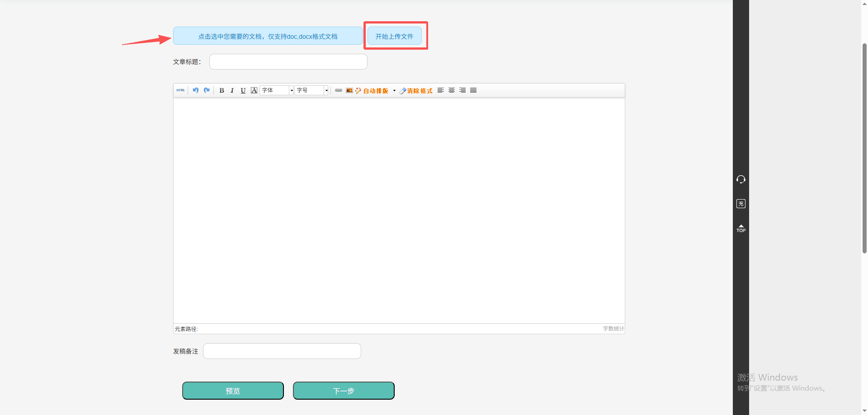Click the insert image icon
Image resolution: width=868 pixels, height=415 pixels.
(349, 90)
